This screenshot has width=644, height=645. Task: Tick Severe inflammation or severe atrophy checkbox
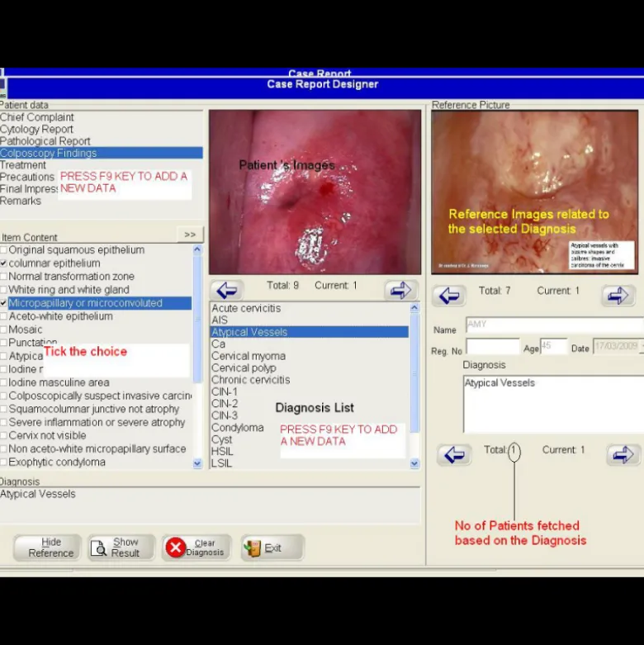click(x=3, y=422)
